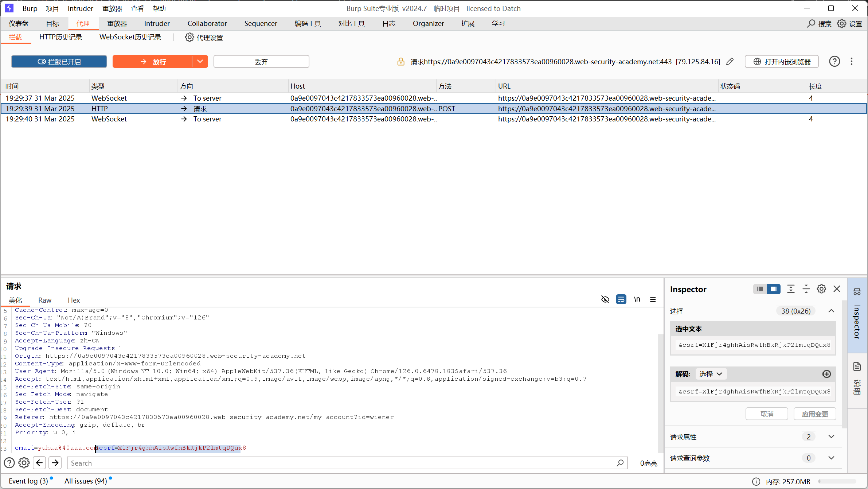The height and width of the screenshot is (489, 868).
Task: Click expand all sections icon in Inspector
Action: pos(791,289)
